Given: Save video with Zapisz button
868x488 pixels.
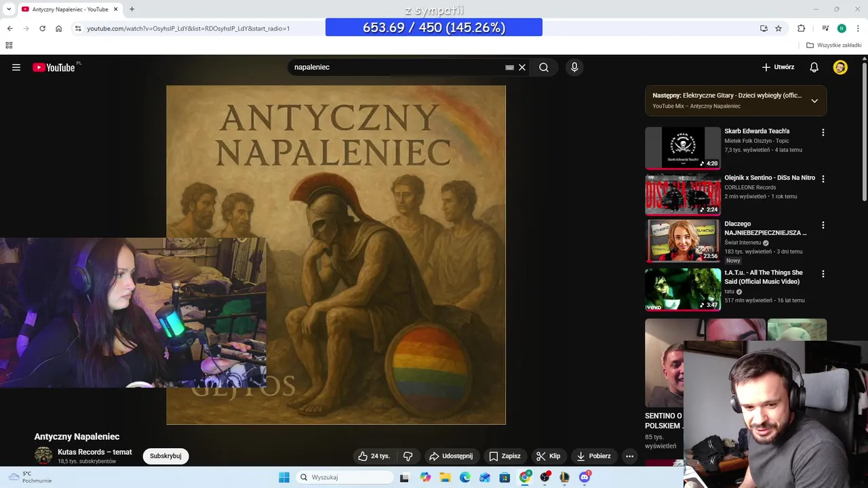Looking at the screenshot, I should (x=505, y=456).
